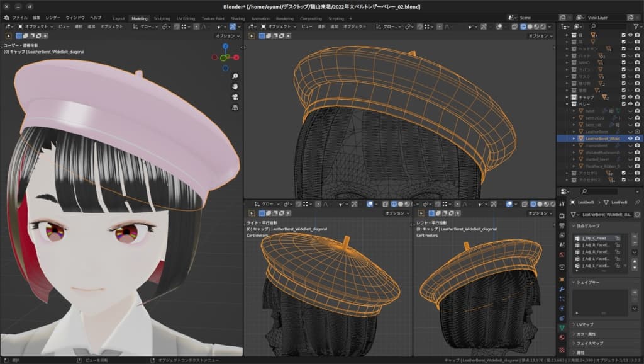Hide LeatherBeret_WideBelt with its eye icon
This screenshot has height=364, width=644.
(x=630, y=138)
